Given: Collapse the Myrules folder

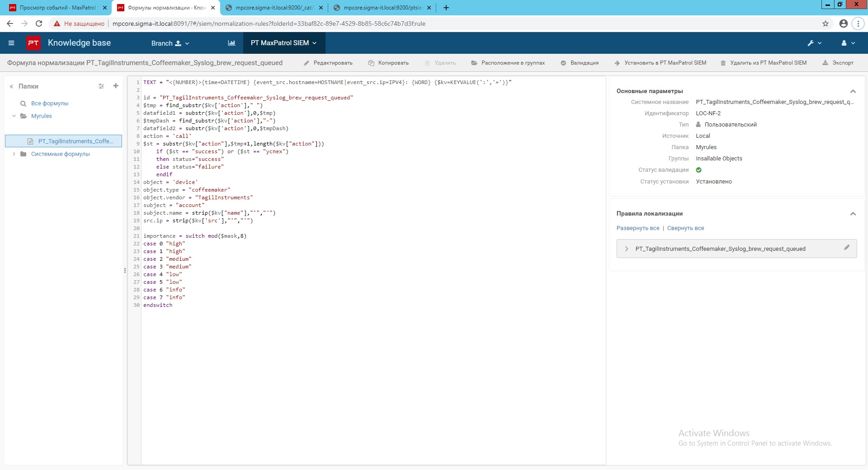Looking at the screenshot, I should tap(14, 116).
